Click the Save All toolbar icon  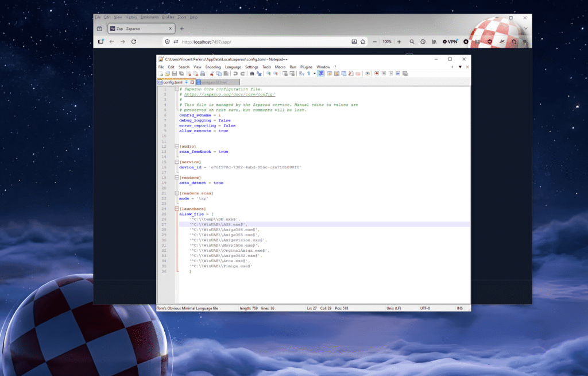tap(181, 74)
